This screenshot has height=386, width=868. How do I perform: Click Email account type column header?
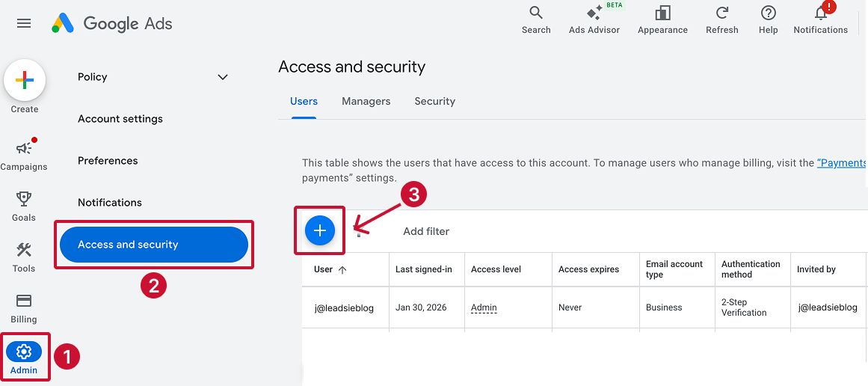tap(674, 269)
